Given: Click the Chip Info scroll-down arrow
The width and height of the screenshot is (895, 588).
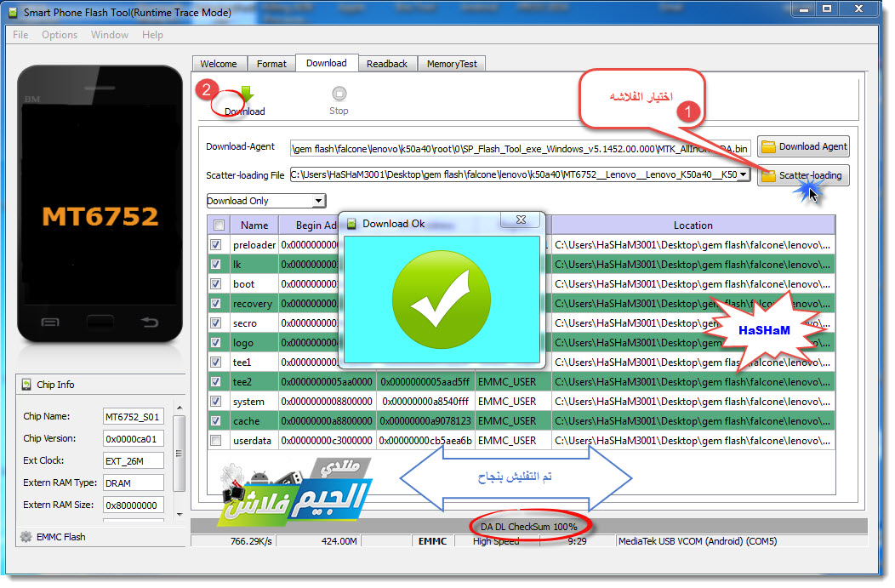Looking at the screenshot, I should (x=180, y=515).
